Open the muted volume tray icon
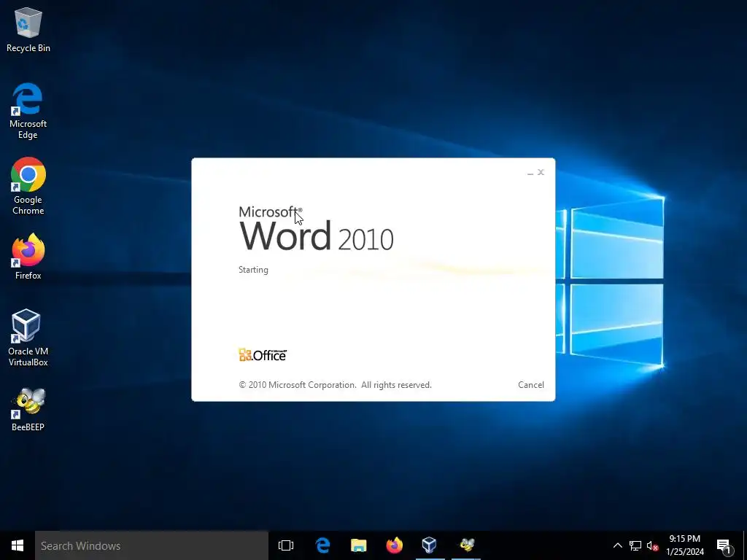The height and width of the screenshot is (560, 747). tap(652, 545)
